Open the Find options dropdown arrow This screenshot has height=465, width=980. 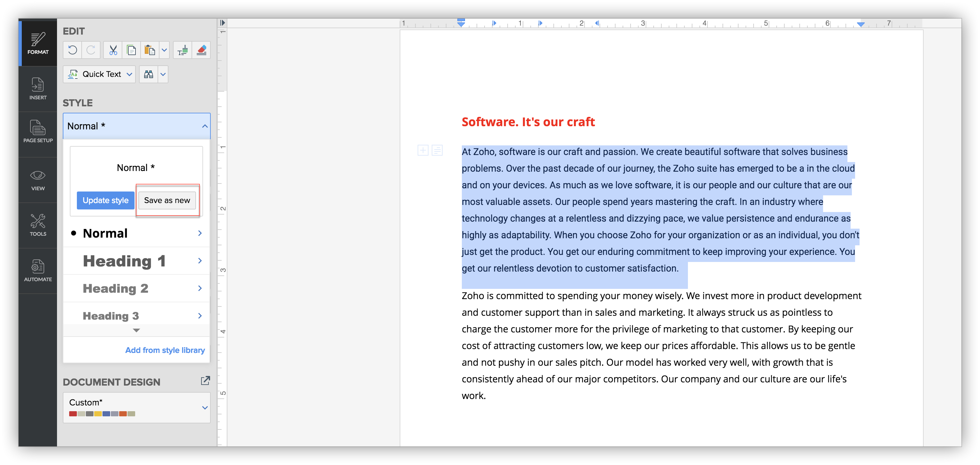point(163,74)
